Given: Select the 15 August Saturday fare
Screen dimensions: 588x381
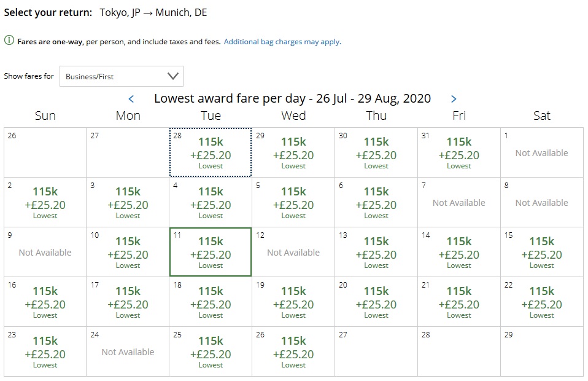Looking at the screenshot, I should coord(541,252).
